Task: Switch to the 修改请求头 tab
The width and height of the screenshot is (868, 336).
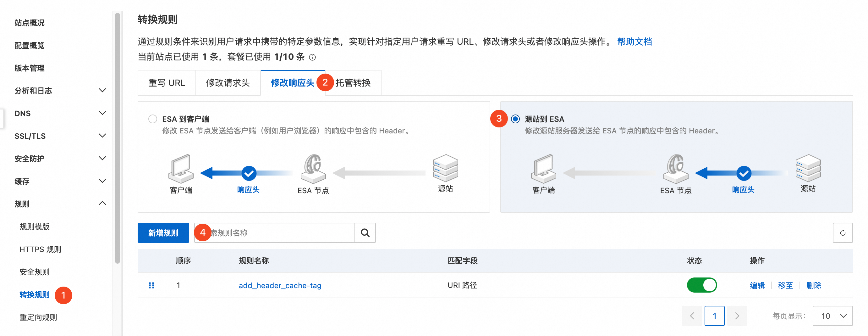Action: [x=228, y=83]
